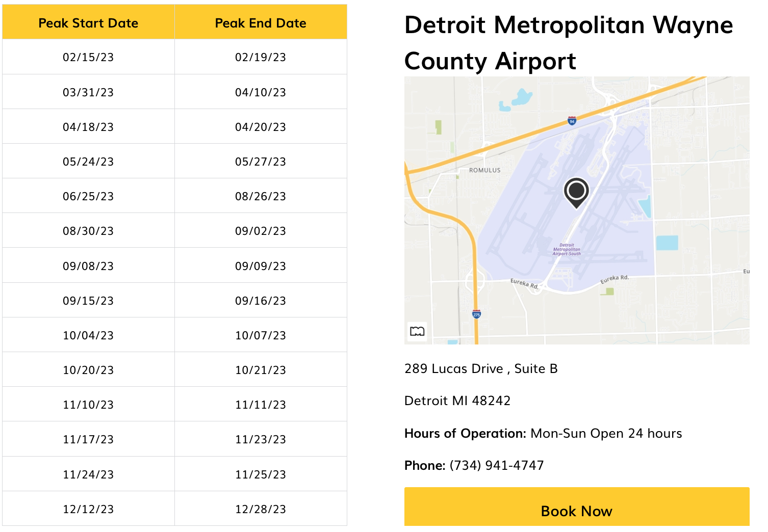The width and height of the screenshot is (768, 532).
Task: Click start date cell 02/15/23
Action: coord(89,57)
